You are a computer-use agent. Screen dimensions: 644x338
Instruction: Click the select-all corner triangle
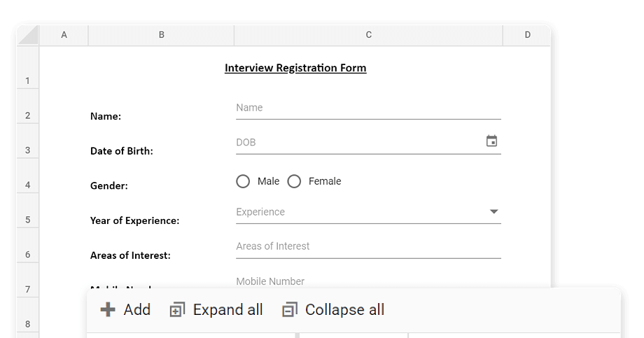click(28, 35)
